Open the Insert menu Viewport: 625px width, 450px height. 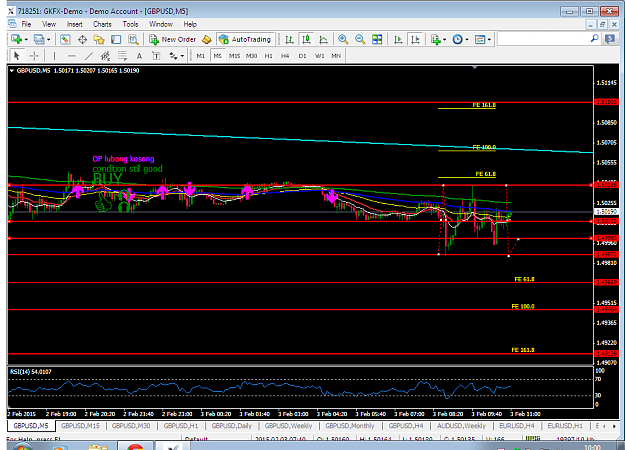pos(75,24)
